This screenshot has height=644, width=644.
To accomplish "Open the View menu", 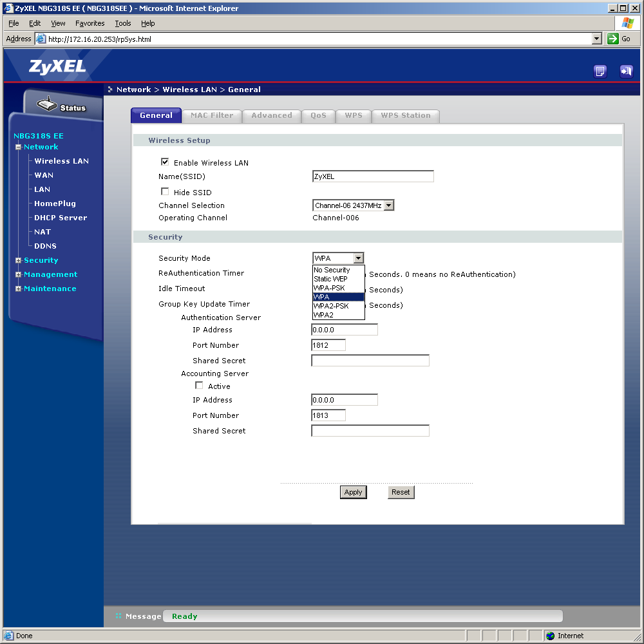I will point(58,23).
